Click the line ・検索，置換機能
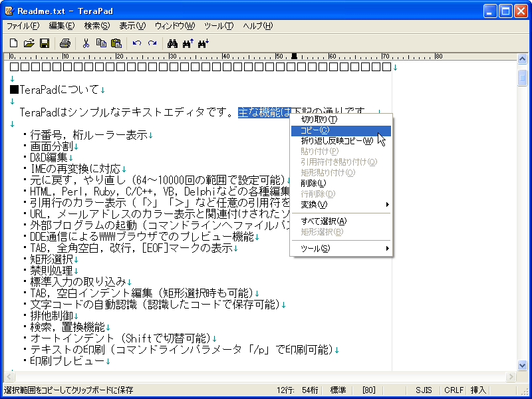 click(66, 327)
